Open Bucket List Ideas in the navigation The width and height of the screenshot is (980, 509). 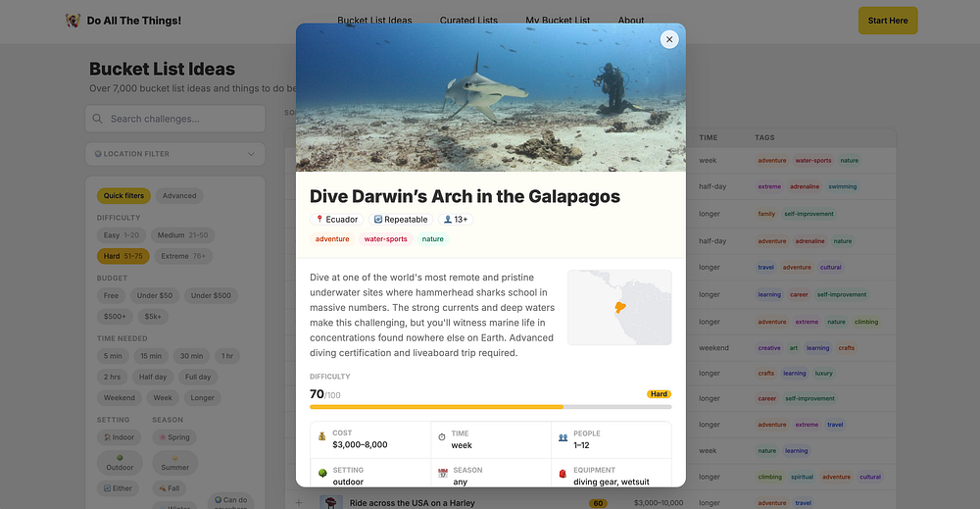(374, 20)
